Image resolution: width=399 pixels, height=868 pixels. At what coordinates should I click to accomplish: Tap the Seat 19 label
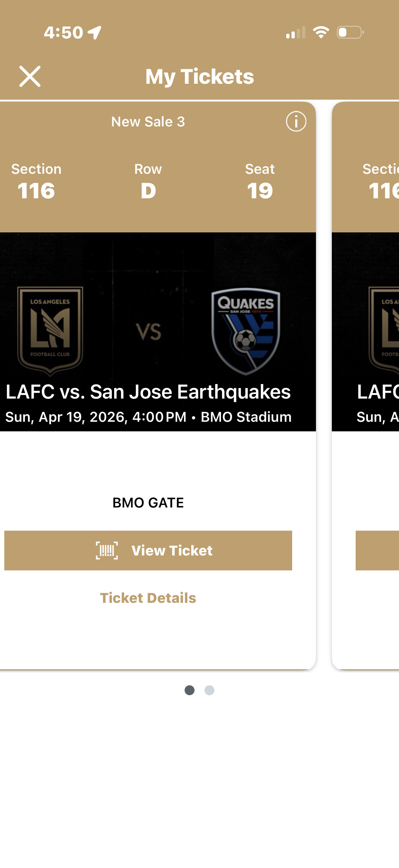pyautogui.click(x=260, y=182)
